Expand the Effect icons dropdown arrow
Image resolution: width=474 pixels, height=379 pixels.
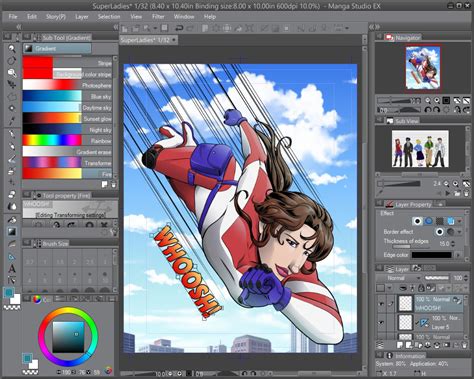tap(460, 221)
